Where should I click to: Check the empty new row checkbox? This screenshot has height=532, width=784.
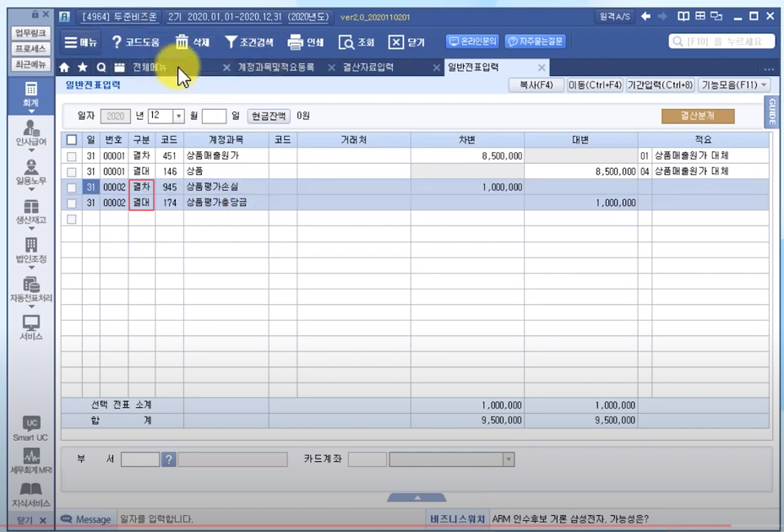[x=72, y=219]
